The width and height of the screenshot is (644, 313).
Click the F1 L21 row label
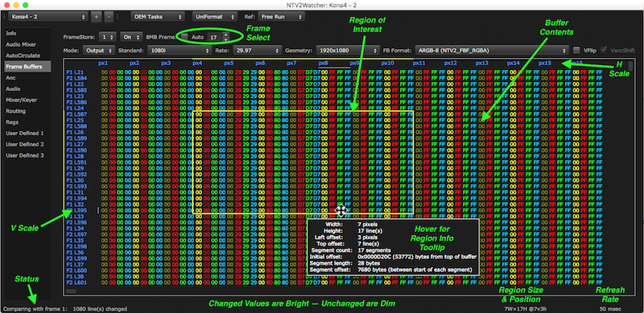tap(75, 72)
